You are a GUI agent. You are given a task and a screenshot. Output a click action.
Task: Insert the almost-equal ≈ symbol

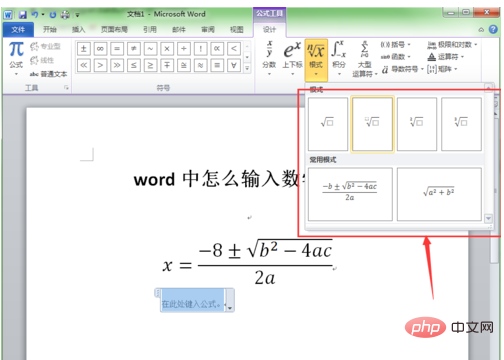[x=200, y=65]
